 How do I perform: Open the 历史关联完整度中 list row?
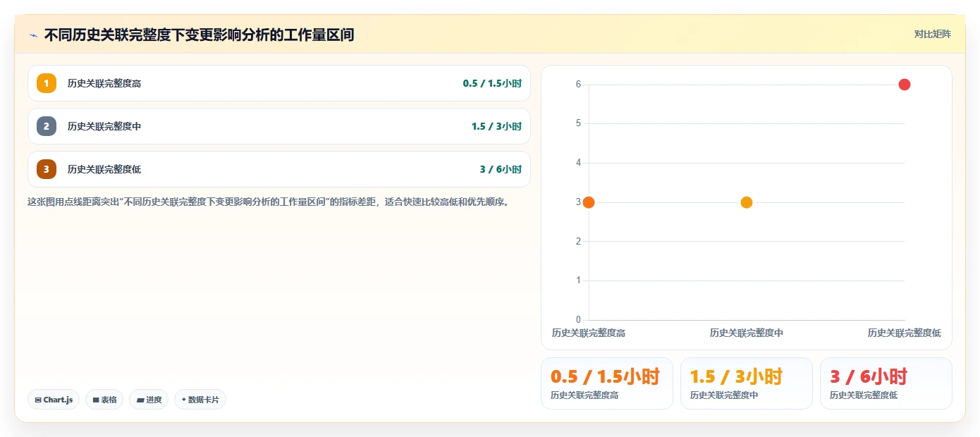point(279,126)
